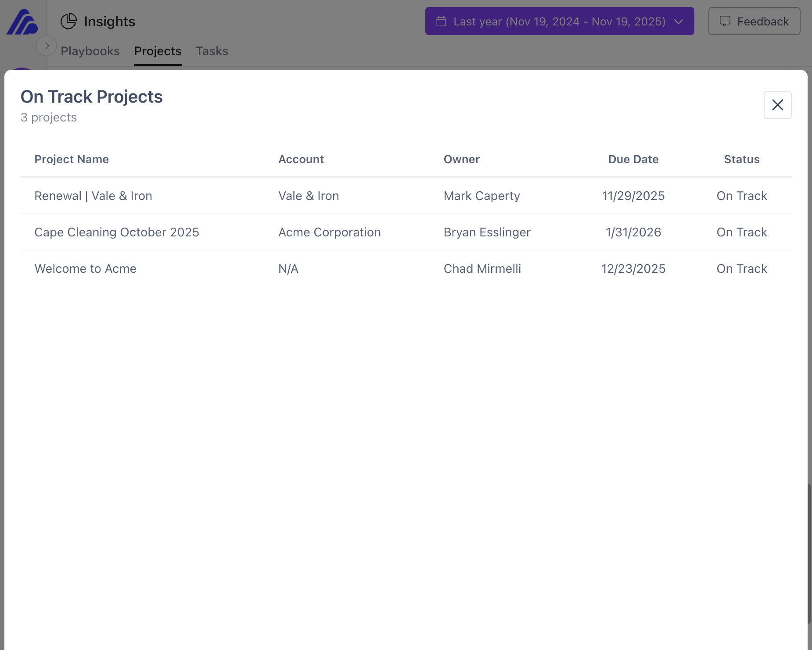Screen dimensions: 812x650
Task: Select the Cape Cleaning October 2025 row
Action: (117, 232)
